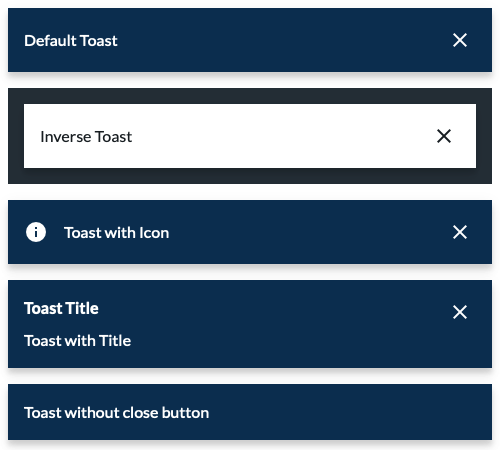Click blank area of the toast lacking a close button
Image resolution: width=500 pixels, height=450 pixels.
(x=350, y=412)
